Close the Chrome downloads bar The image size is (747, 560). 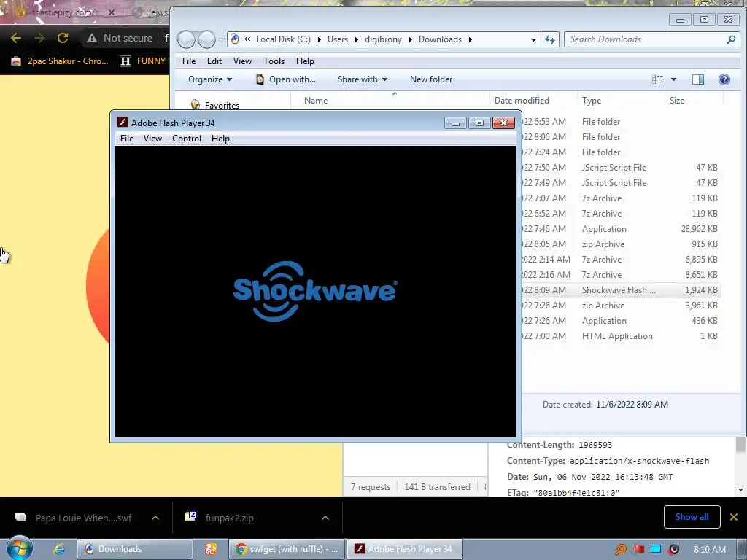pos(734,517)
